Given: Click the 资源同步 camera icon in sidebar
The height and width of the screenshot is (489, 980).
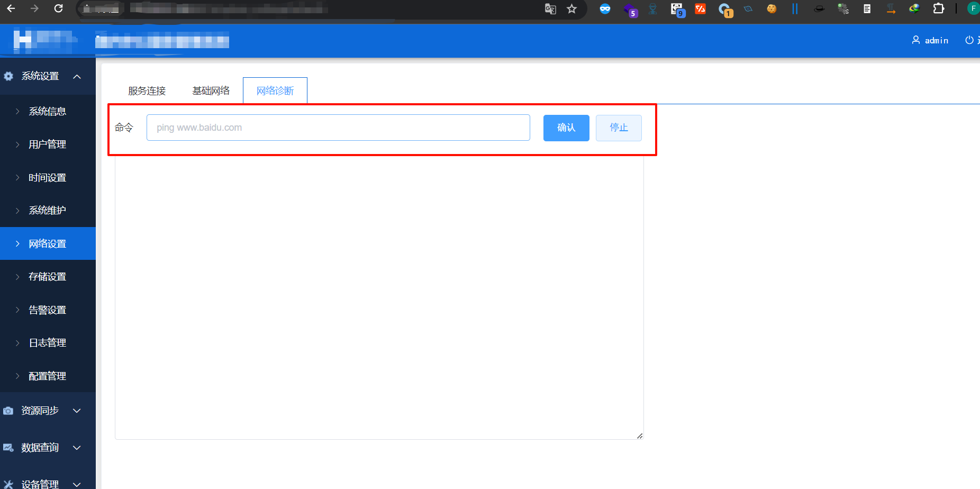Looking at the screenshot, I should (8, 411).
